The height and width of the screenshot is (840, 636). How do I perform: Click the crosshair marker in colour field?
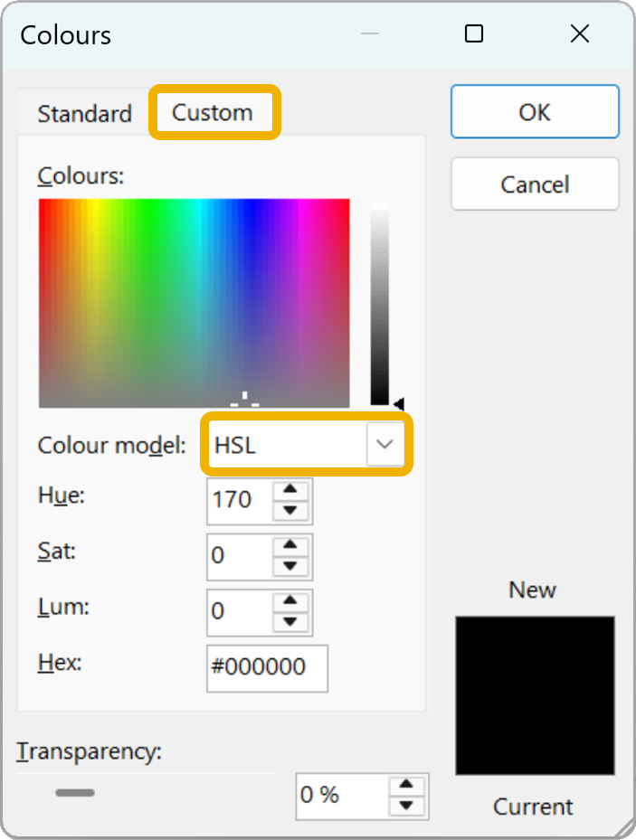click(245, 401)
